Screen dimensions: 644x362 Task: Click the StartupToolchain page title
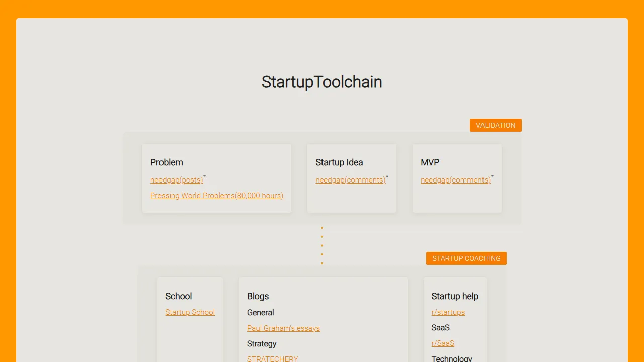[321, 82]
